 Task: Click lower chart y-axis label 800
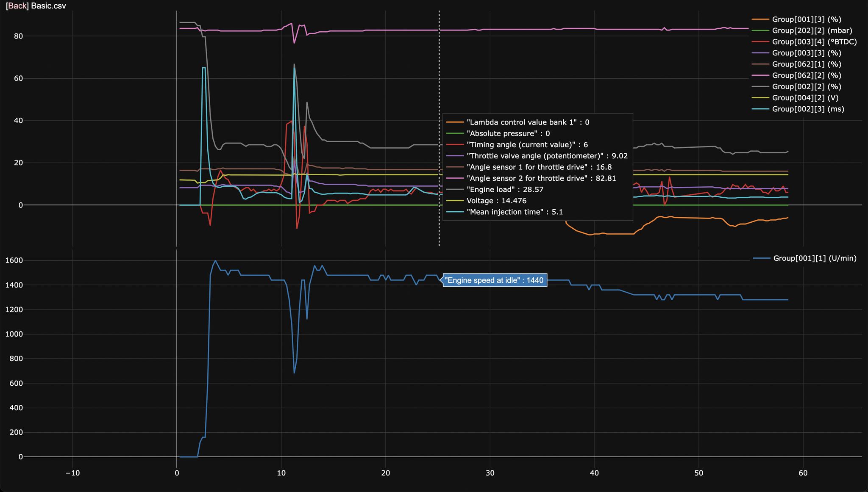16,359
